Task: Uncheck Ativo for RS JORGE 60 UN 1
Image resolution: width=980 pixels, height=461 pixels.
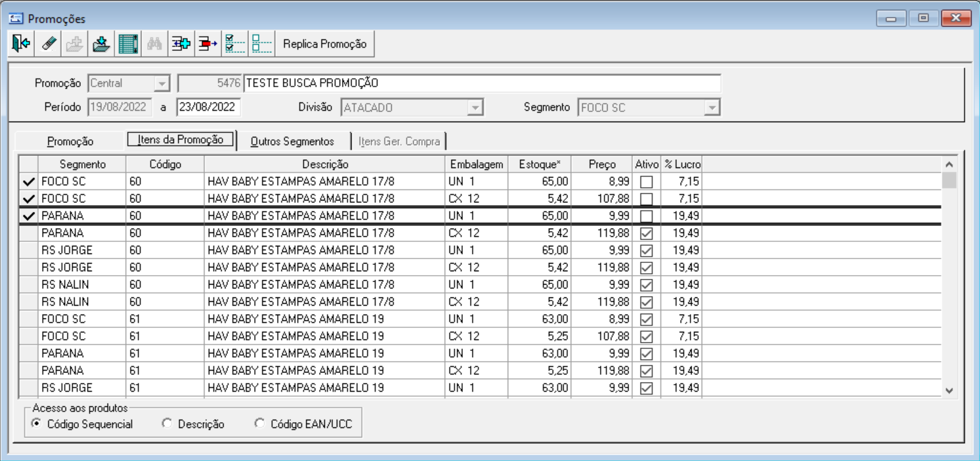Action: [646, 250]
